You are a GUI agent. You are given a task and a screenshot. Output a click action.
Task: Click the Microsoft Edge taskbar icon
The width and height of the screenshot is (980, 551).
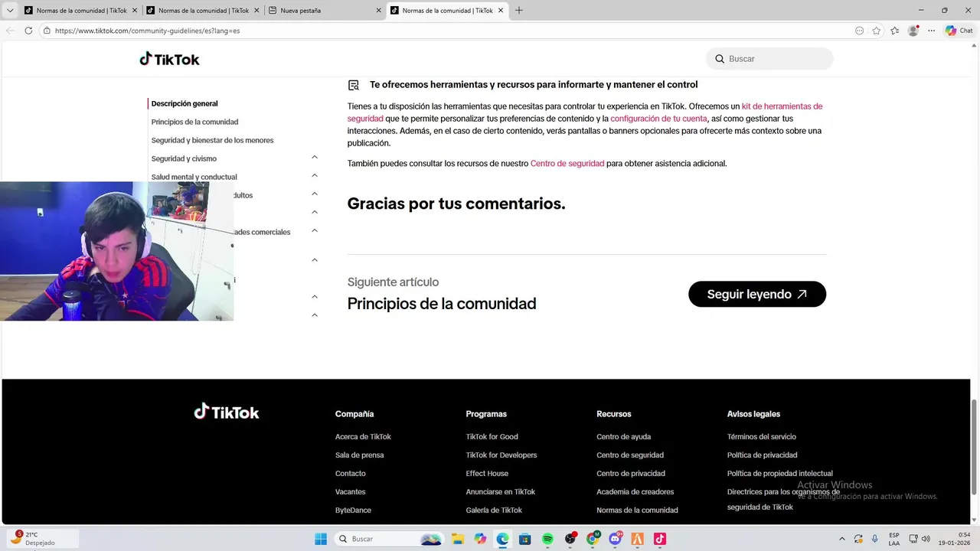click(x=502, y=539)
